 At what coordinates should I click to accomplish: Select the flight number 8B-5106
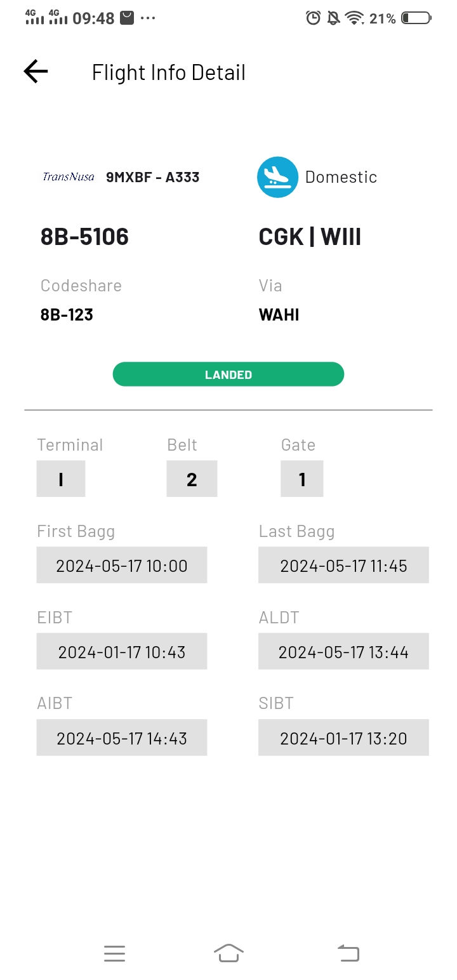pos(84,236)
